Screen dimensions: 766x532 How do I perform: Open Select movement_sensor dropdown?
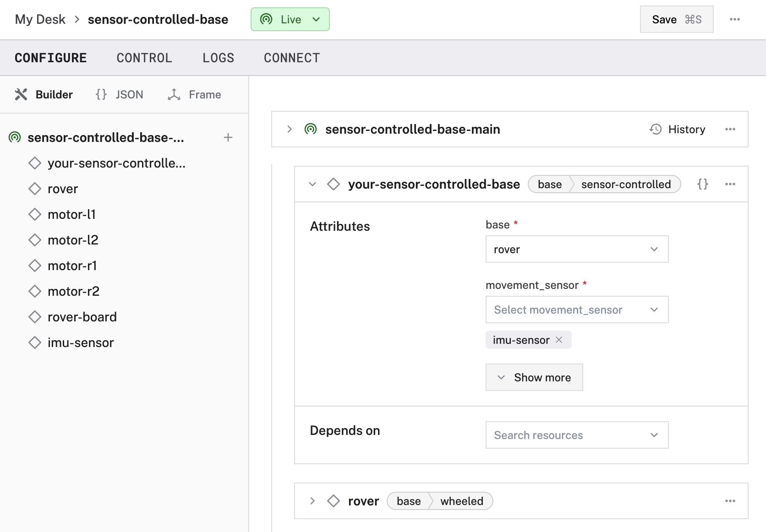pos(576,309)
